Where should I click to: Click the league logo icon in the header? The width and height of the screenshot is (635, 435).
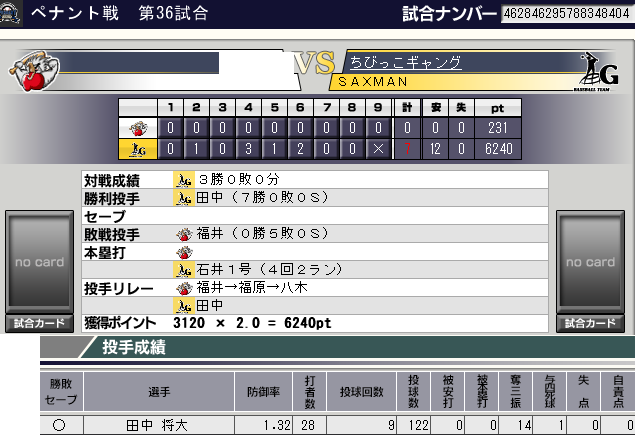pyautogui.click(x=11, y=13)
